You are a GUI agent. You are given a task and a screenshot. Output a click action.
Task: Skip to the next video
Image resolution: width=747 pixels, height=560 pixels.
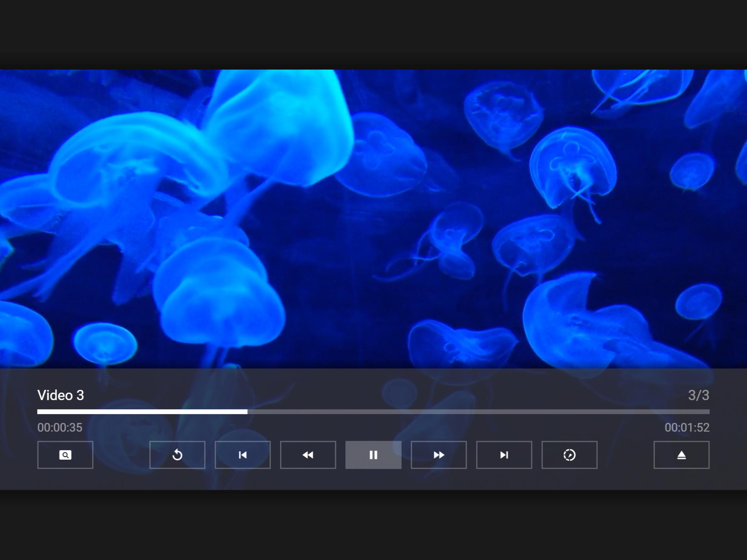504,455
